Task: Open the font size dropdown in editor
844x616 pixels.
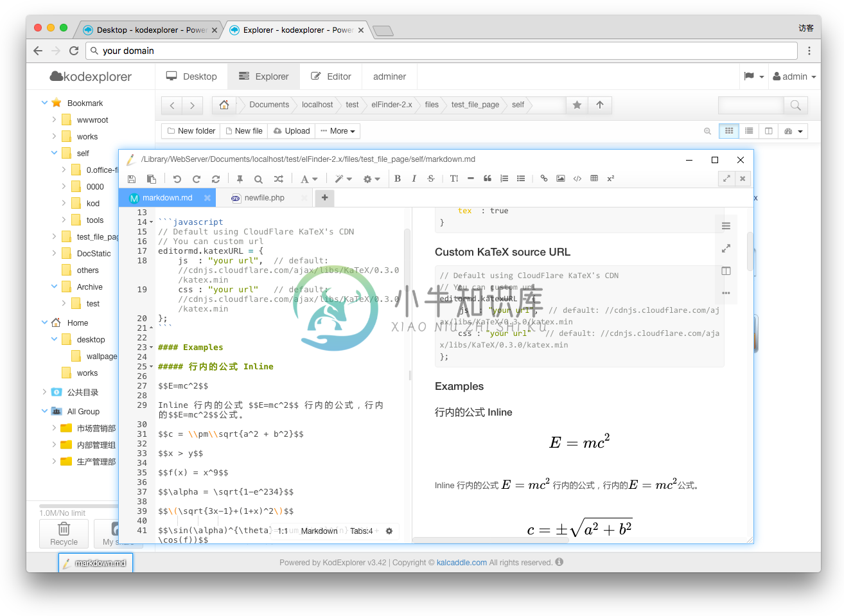Action: click(x=309, y=179)
